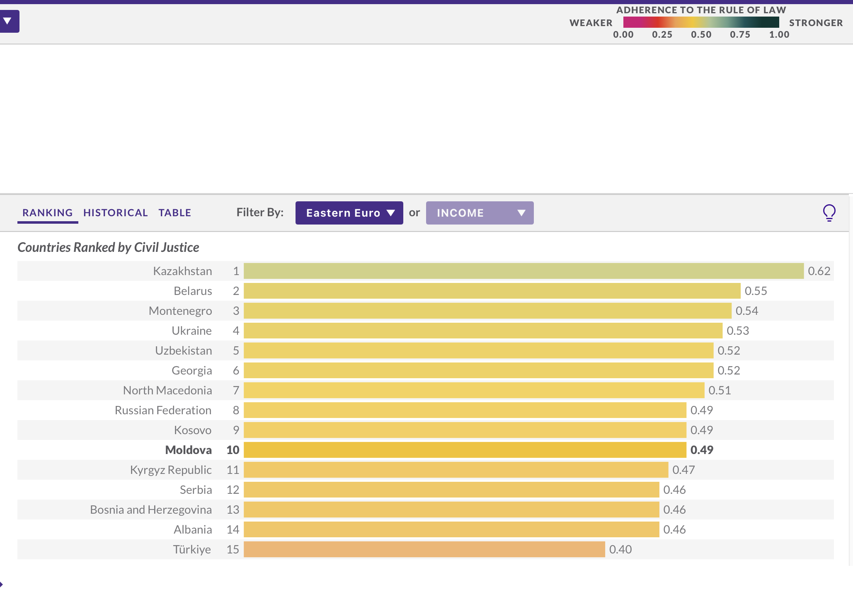
Task: Click the rule of law color gradient legend
Action: 701,22
